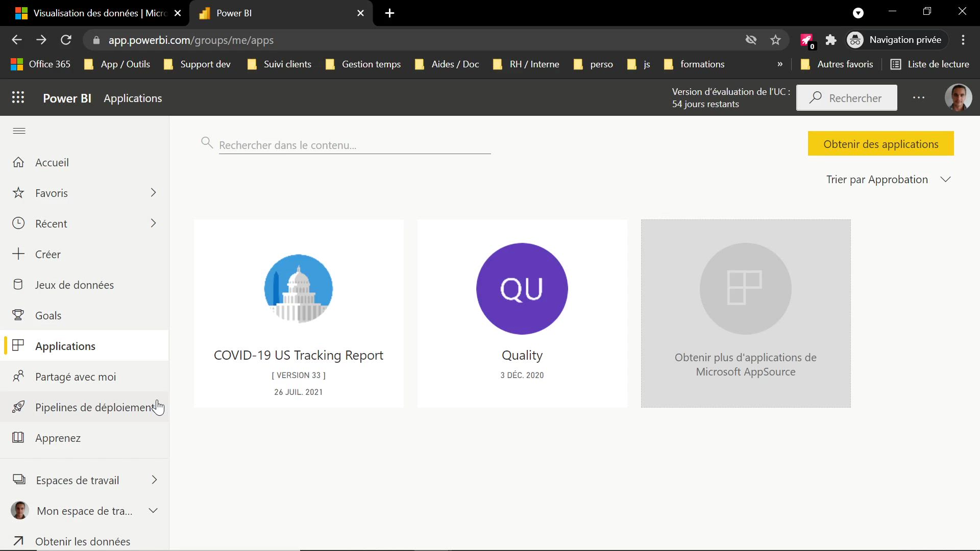Select Applications in the sidebar
The width and height of the screenshot is (980, 551).
click(84, 346)
